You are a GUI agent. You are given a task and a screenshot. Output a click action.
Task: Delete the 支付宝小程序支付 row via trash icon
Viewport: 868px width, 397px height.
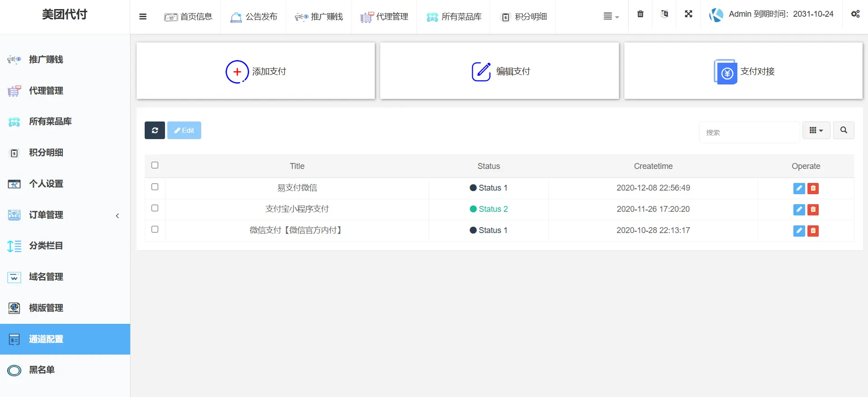pyautogui.click(x=813, y=210)
